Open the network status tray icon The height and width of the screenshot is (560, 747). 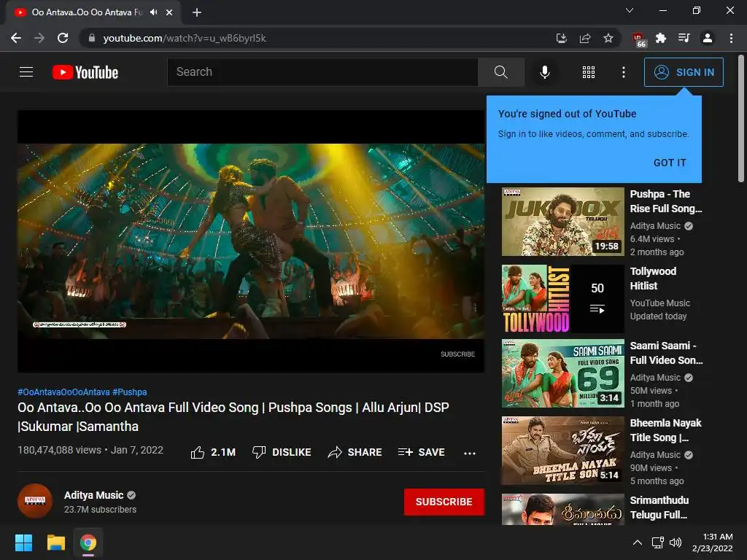pyautogui.click(x=658, y=542)
